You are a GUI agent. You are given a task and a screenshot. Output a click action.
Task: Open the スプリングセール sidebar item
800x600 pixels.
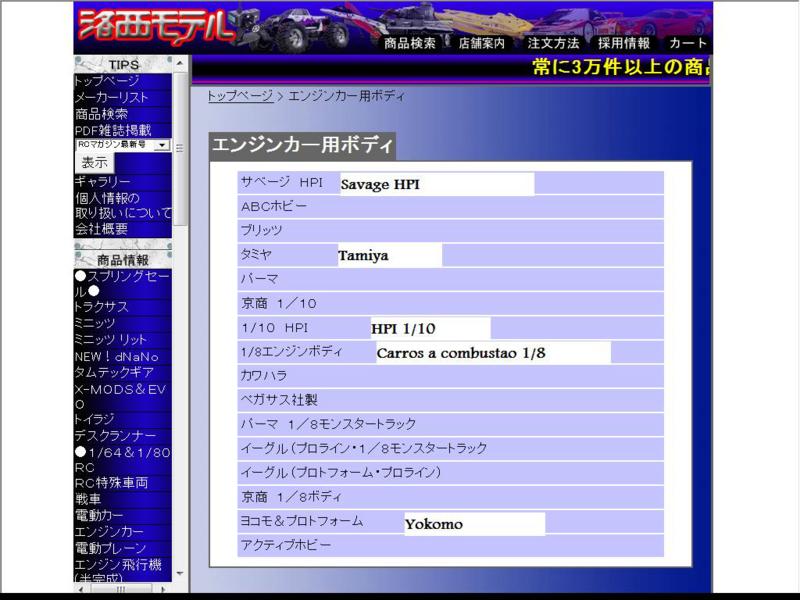(x=122, y=284)
